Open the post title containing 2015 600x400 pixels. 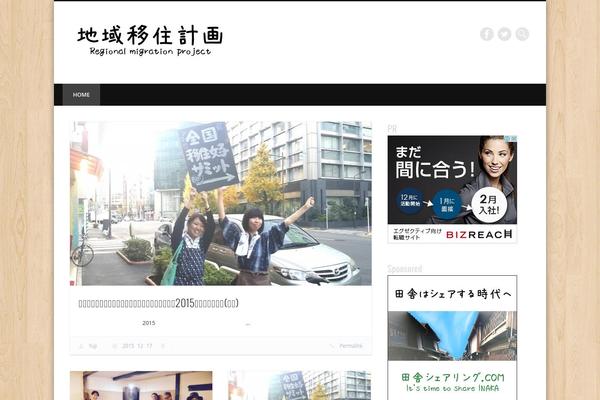point(158,303)
